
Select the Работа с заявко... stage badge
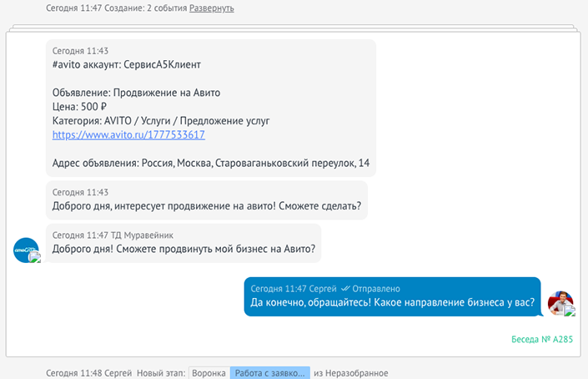[270, 373]
